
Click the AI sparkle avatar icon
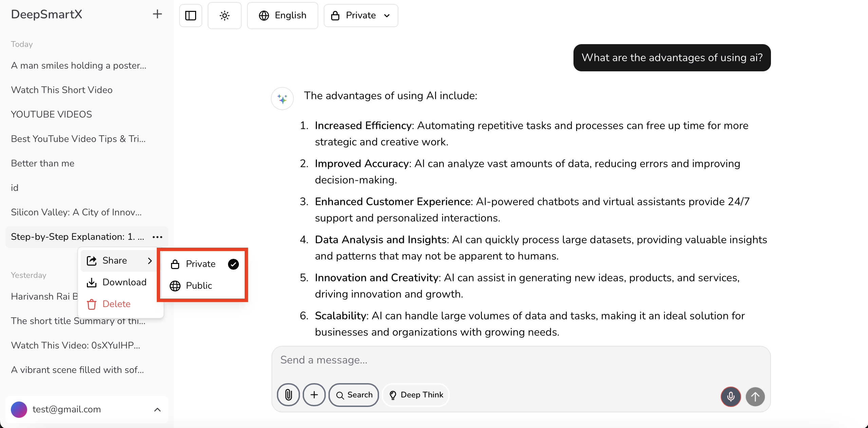pos(282,99)
